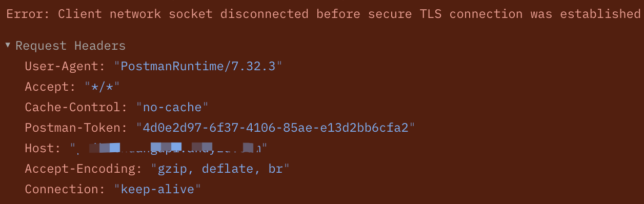Click the Postman-Token UUID value
This screenshot has width=644, height=204.
coord(275,128)
